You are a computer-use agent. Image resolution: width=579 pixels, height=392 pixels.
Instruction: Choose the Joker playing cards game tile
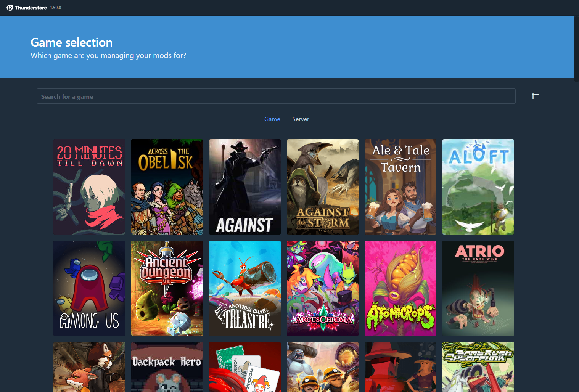tap(245, 367)
